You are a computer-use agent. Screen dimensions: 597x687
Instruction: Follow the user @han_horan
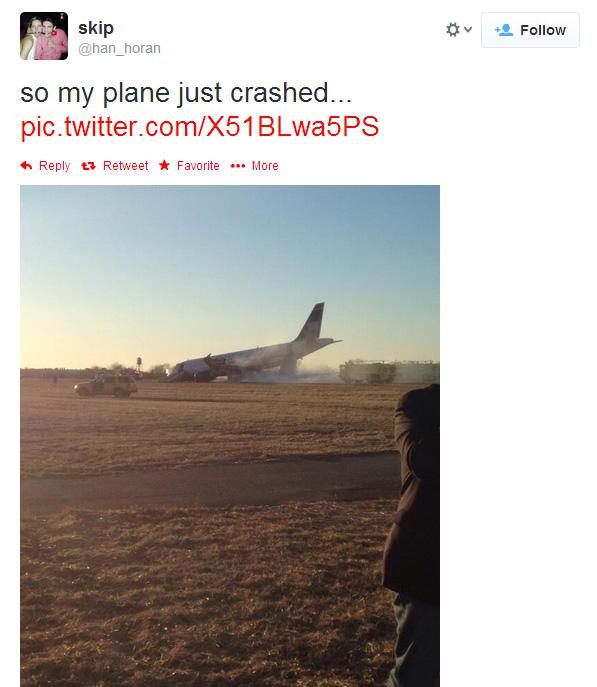pyautogui.click(x=530, y=30)
